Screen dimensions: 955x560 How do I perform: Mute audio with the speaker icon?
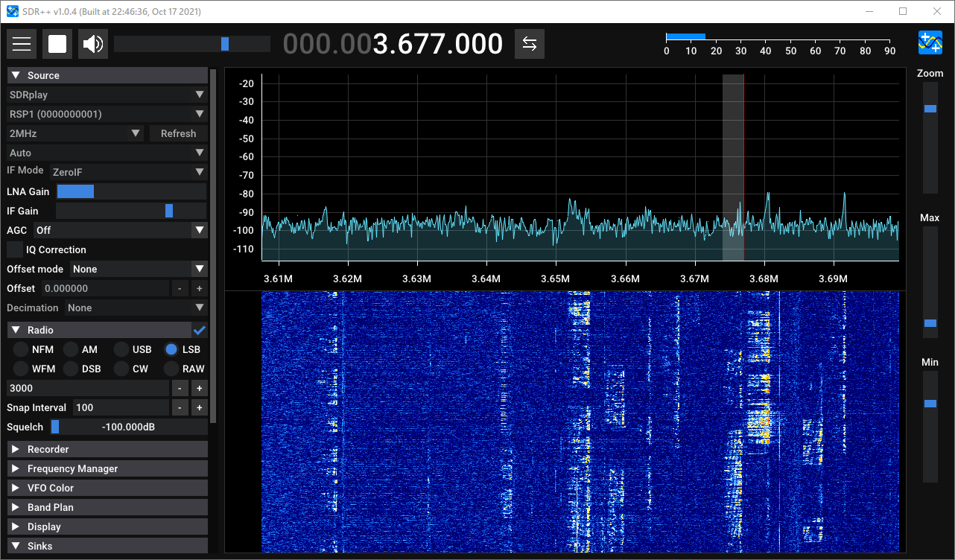(92, 43)
